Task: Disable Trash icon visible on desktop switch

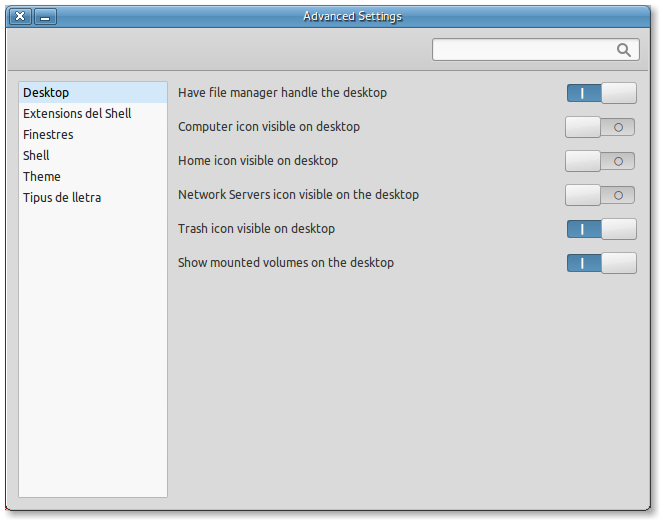Action: pos(601,229)
